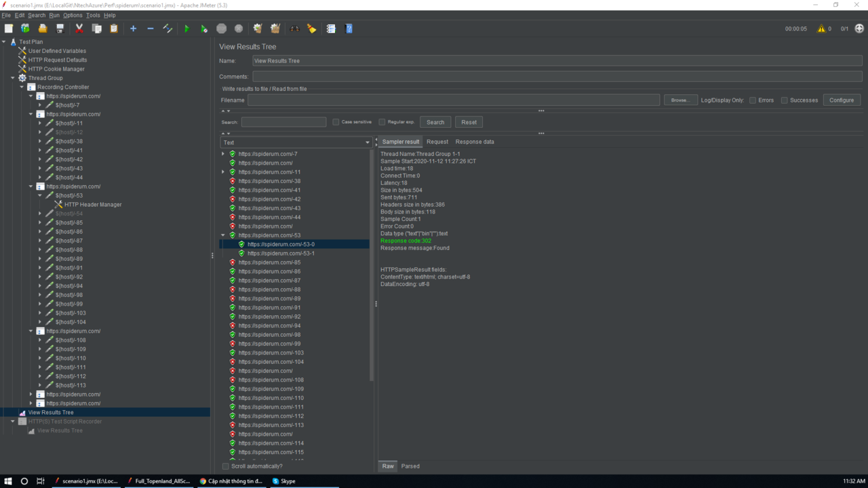Click the New test plan toolbar icon
Screen dimensions: 868x488
(x=9, y=28)
